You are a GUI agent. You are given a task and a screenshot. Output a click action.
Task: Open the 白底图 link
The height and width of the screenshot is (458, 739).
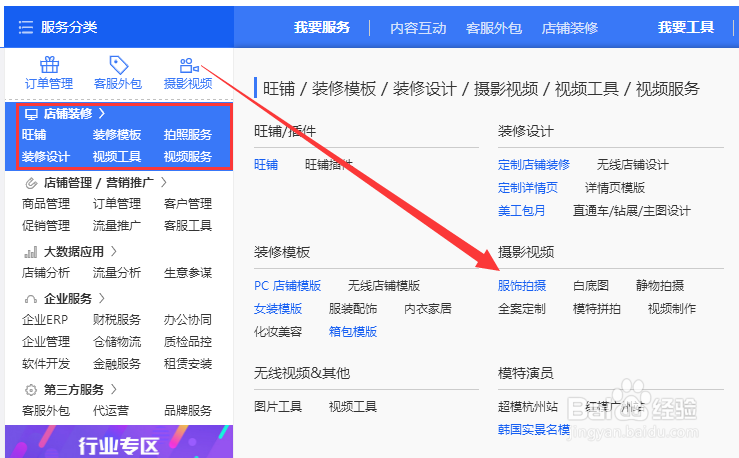[x=591, y=286]
